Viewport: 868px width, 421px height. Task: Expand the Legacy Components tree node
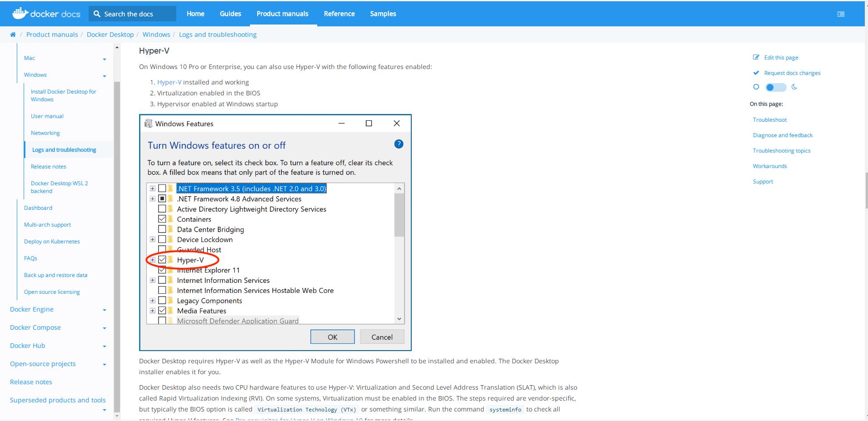[153, 301]
